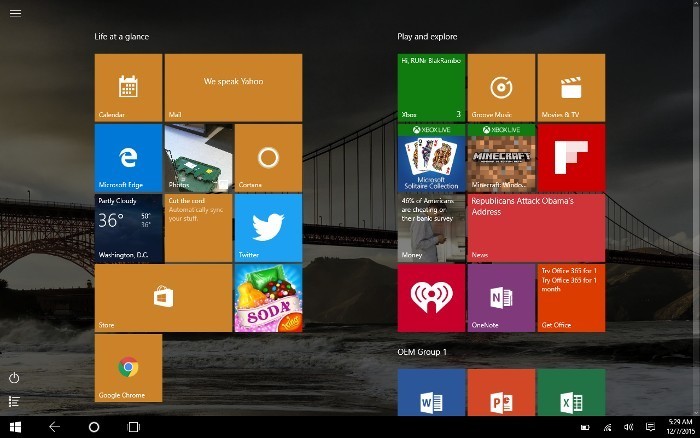Open the network tray icon
Viewport: 700px width, 438px height.
[x=607, y=428]
